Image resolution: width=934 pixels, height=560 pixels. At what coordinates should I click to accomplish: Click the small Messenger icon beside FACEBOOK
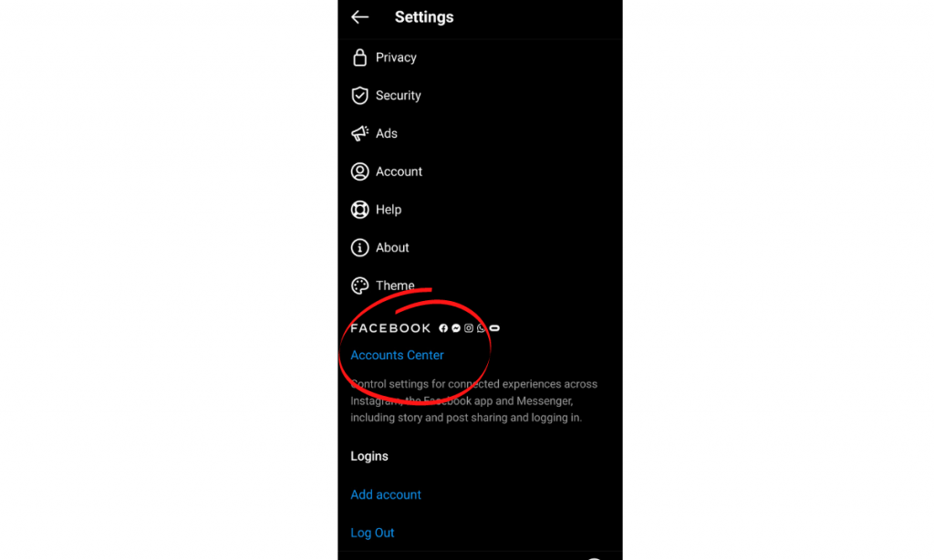[x=456, y=328]
